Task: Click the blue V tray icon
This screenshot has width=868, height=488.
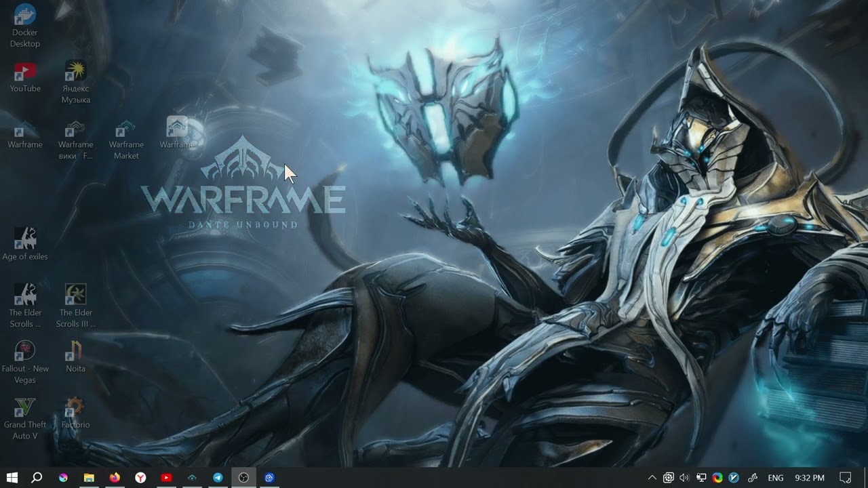Action: pos(734,478)
